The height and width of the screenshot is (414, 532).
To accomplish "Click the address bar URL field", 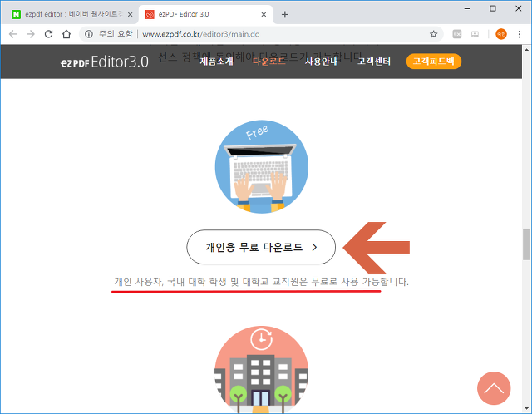I will coord(261,34).
